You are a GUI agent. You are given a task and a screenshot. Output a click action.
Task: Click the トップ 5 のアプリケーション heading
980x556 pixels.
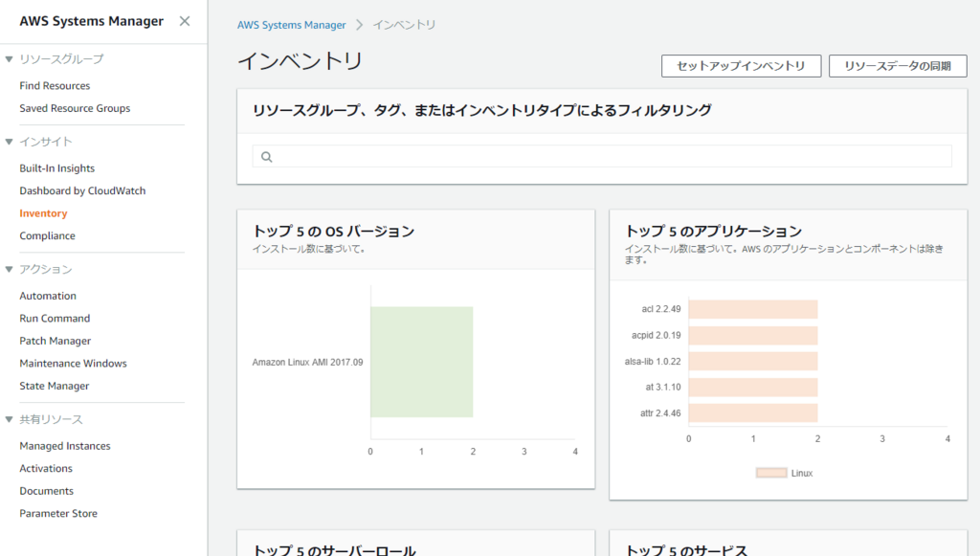pyautogui.click(x=714, y=232)
